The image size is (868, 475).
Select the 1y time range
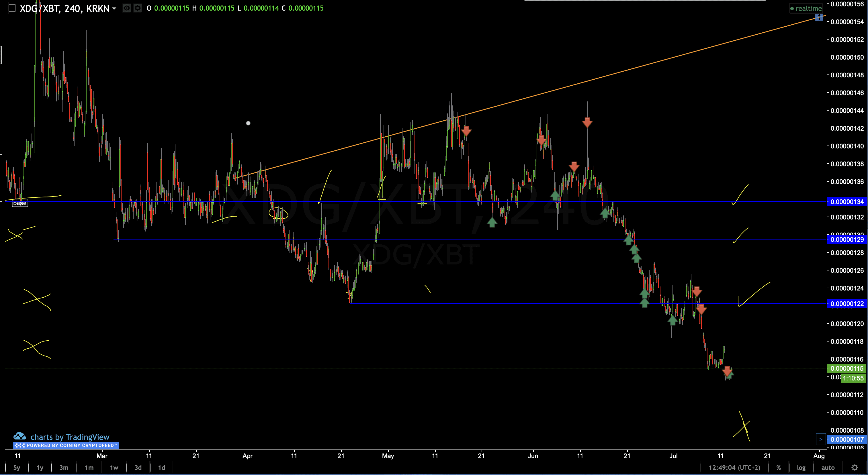pos(40,467)
